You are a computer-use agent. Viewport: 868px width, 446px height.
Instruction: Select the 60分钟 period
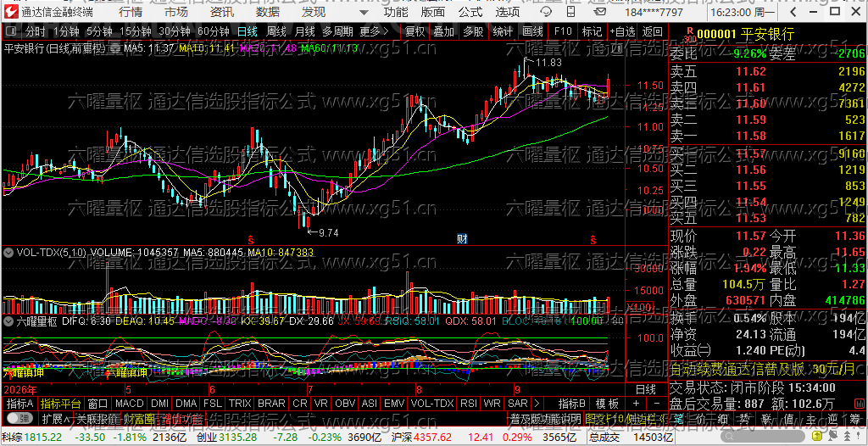click(x=214, y=31)
